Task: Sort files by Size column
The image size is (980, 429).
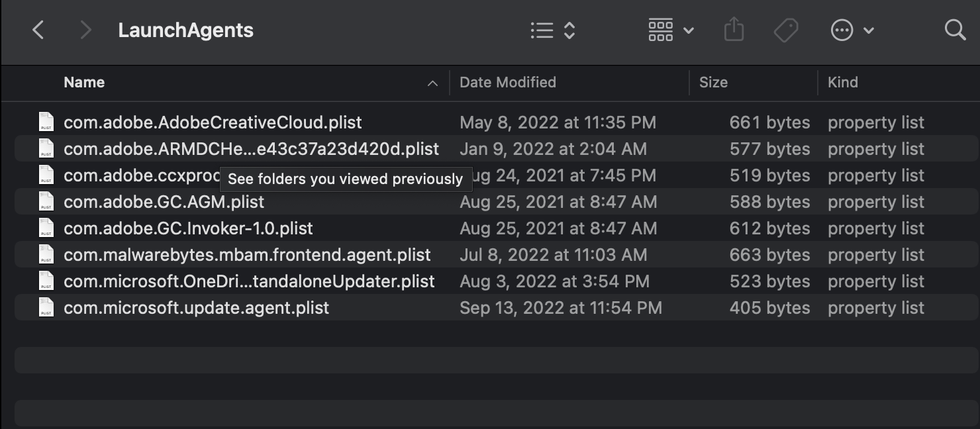Action: [713, 82]
